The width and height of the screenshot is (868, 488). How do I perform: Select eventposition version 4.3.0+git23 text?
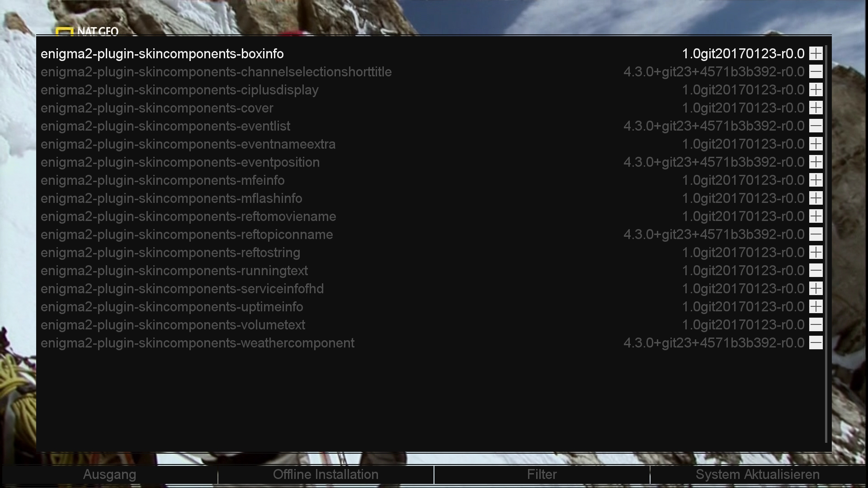point(714,162)
